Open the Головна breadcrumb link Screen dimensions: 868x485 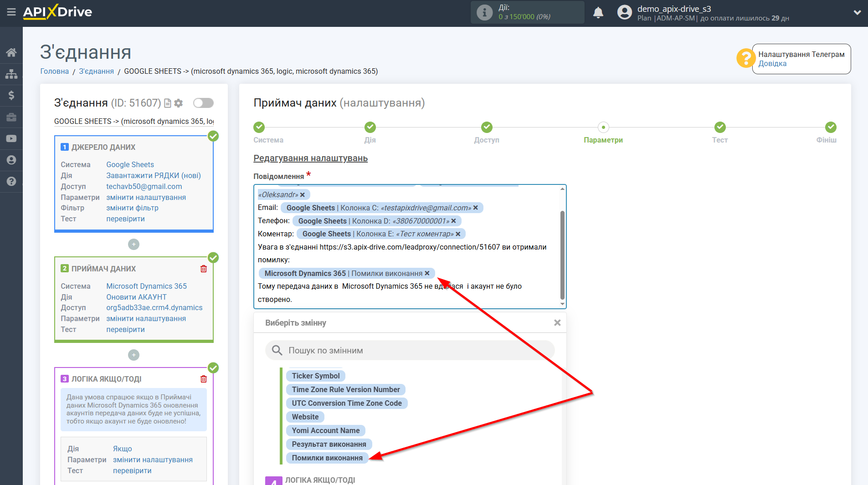coord(55,71)
